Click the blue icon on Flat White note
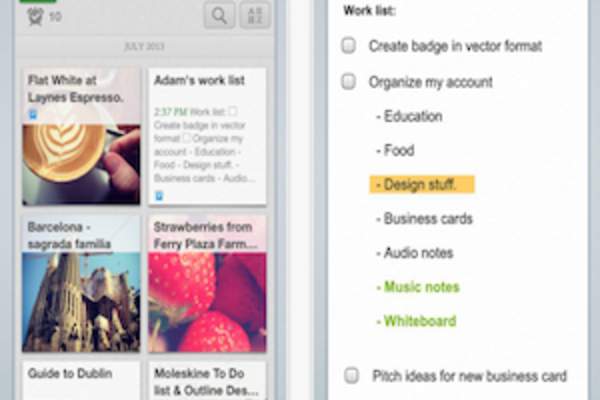The image size is (600, 400). (33, 114)
